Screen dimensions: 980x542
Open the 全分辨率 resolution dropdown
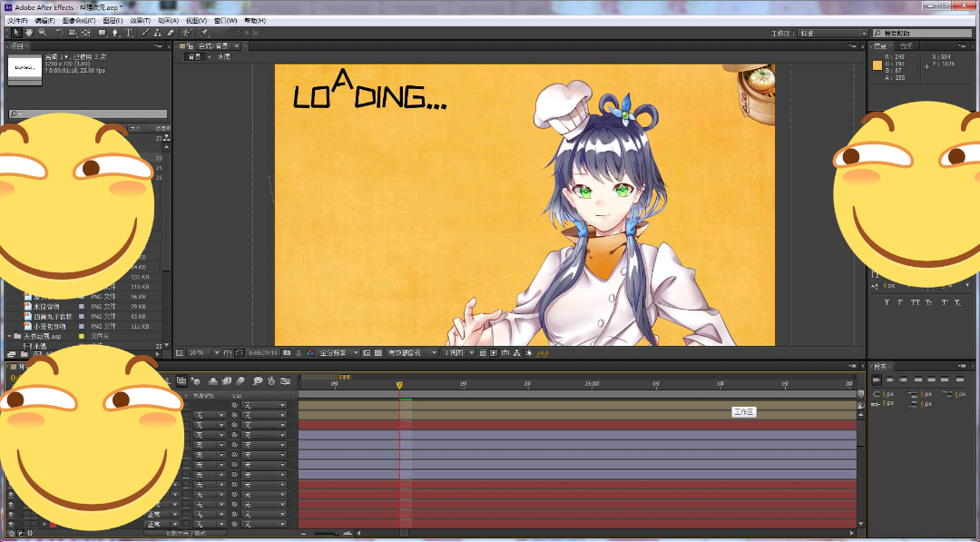tap(339, 353)
